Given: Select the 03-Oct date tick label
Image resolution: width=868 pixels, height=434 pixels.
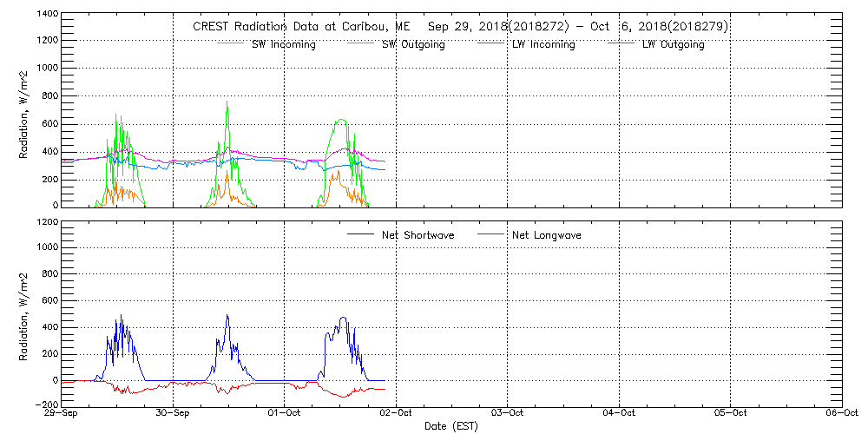Looking at the screenshot, I should point(507,414).
